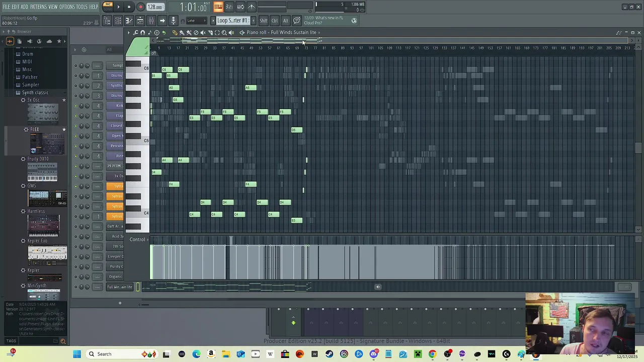Image resolution: width=644 pixels, height=362 pixels.
Task: Add a channel with the plus button
Action: tap(120, 303)
